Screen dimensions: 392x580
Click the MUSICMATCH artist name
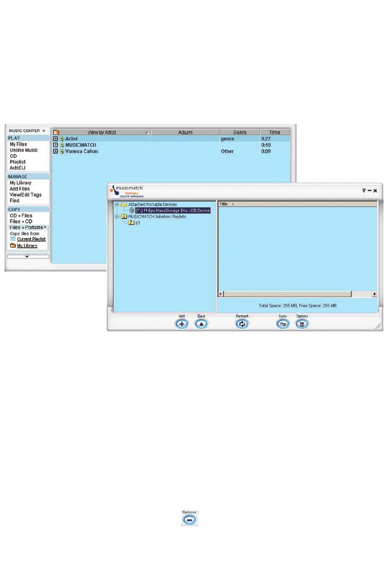(80, 145)
